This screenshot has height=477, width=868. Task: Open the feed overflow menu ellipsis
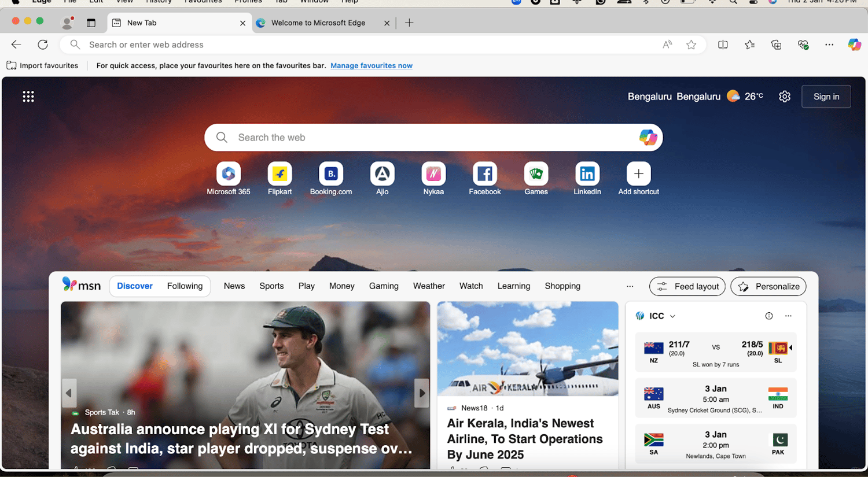tap(630, 286)
